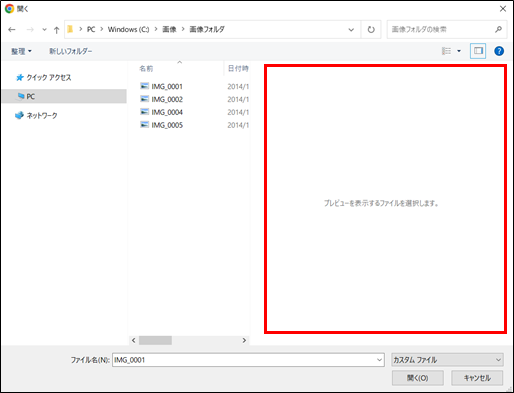
Task: Expand the address bar history dropdown
Action: coord(351,30)
